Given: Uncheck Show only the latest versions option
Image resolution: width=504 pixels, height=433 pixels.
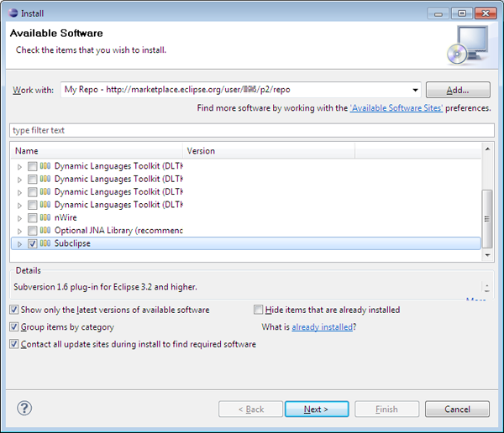Looking at the screenshot, I should [14, 310].
